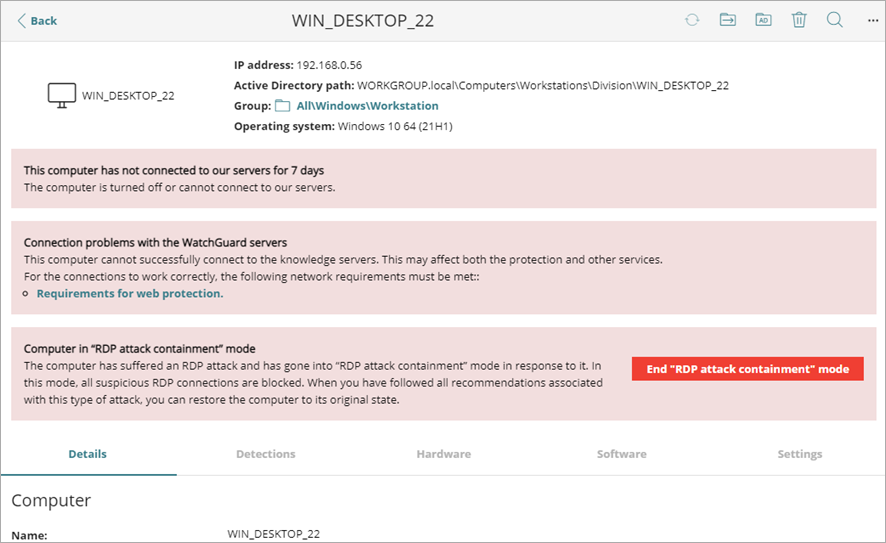Click the WIN_DESKTOP_22 page title
Image resolution: width=886 pixels, height=543 pixels.
coord(362,21)
